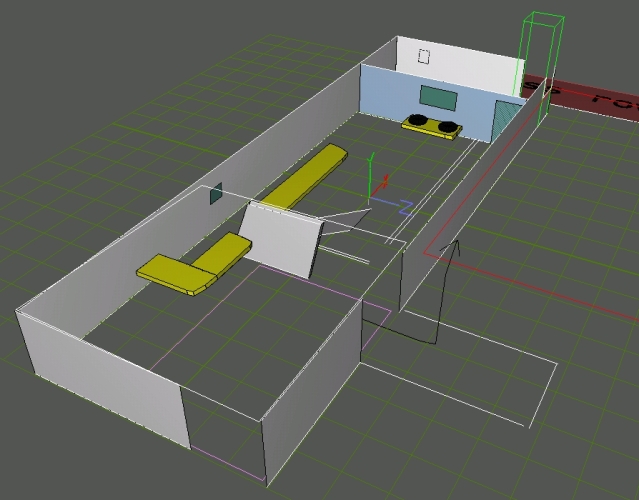Click the red X axis of the gizmo
This screenshot has width=639, height=500.
(379, 187)
